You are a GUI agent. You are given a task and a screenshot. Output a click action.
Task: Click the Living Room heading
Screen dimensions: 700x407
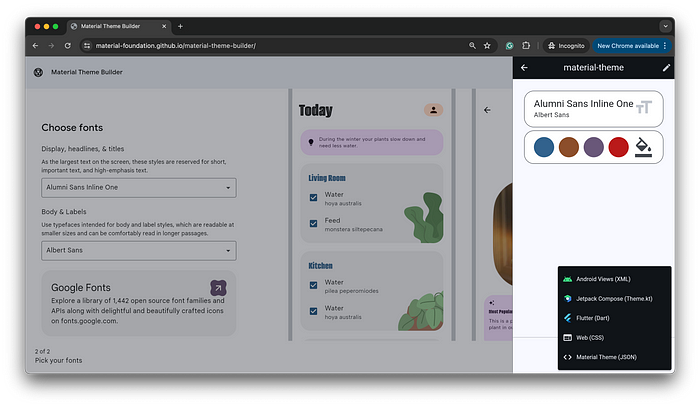pos(327,178)
